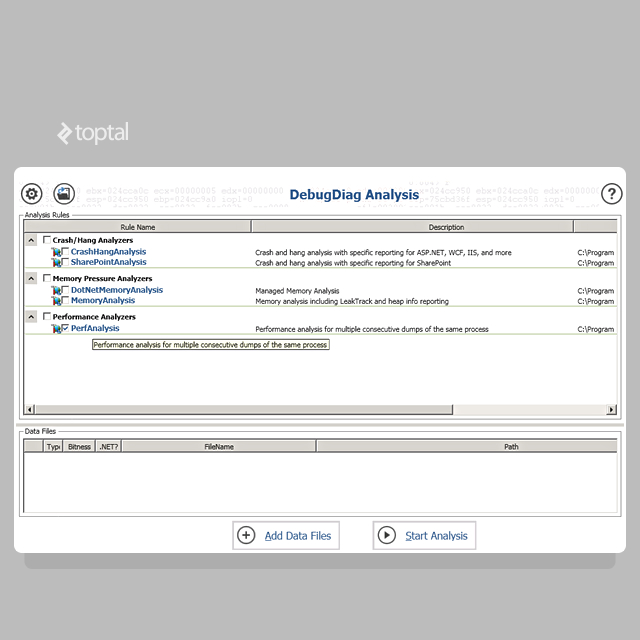Enable the MemoryAnalysis checkbox

pos(65,300)
